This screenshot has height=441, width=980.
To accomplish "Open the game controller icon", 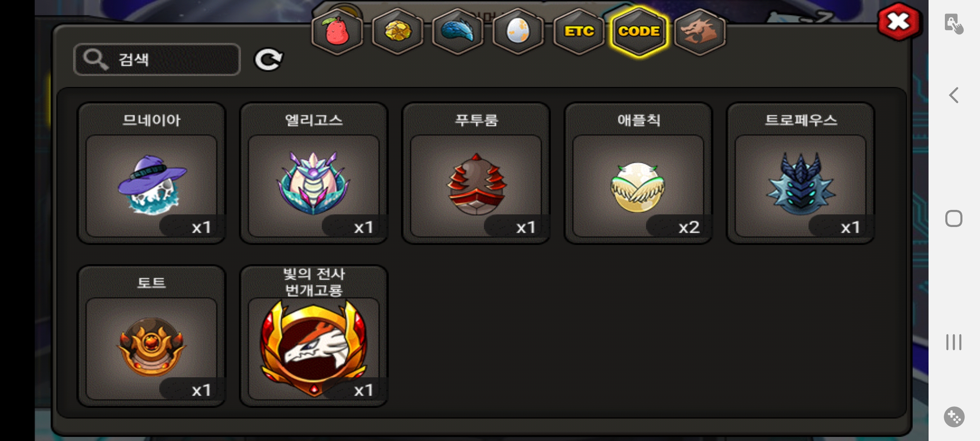I will (x=954, y=417).
